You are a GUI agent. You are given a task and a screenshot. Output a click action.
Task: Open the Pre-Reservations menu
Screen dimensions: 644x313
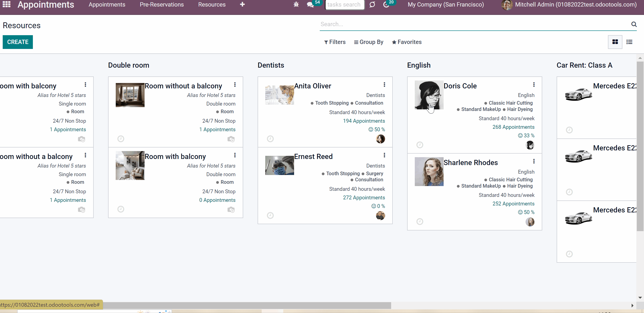pos(162,5)
